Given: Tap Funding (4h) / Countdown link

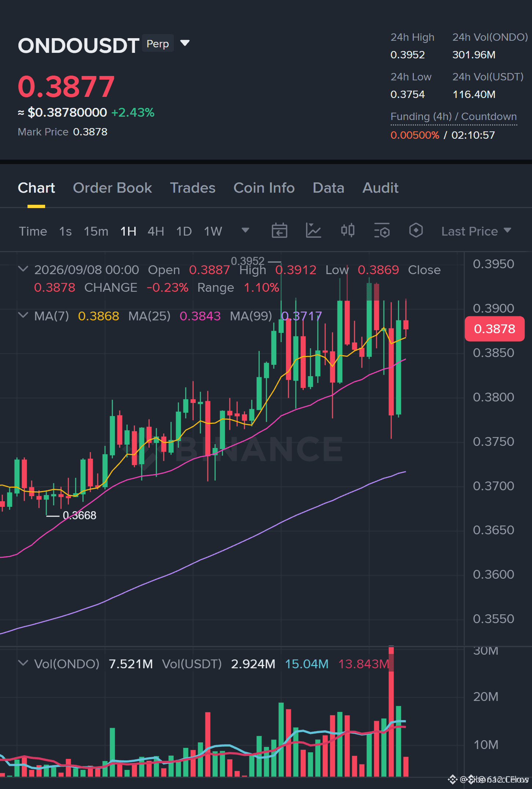Looking at the screenshot, I should click(x=453, y=117).
